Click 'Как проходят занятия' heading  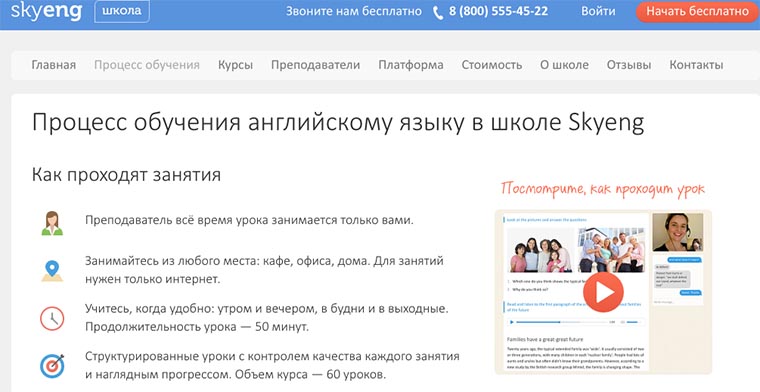[x=127, y=175]
